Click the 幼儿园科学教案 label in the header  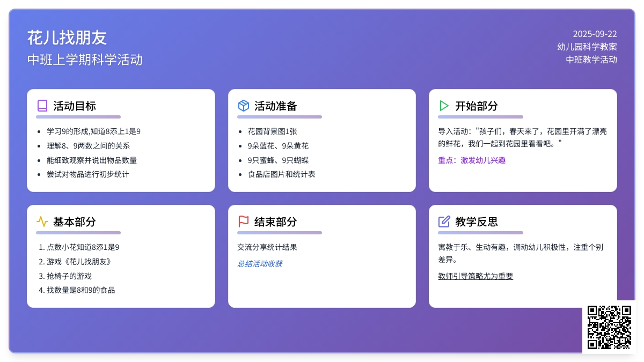click(x=587, y=47)
